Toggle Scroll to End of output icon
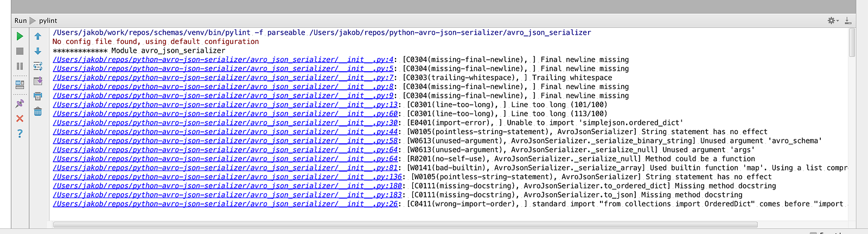Viewport: 868px width, 234px height. pos(38,81)
